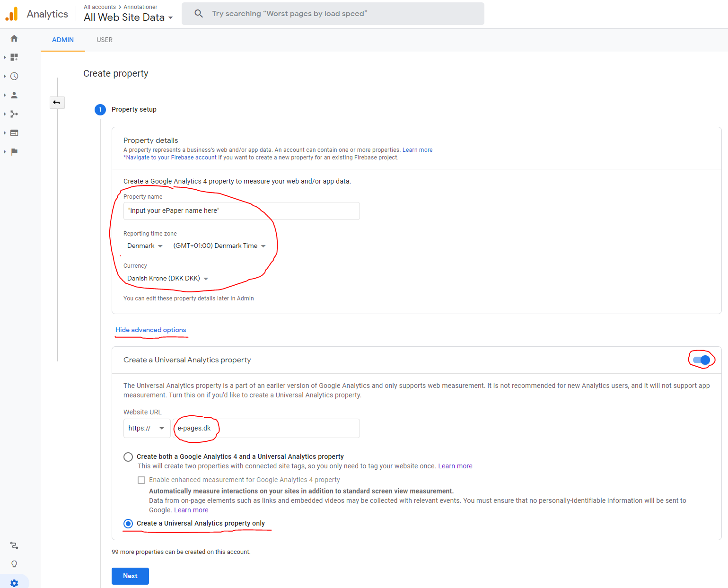Image resolution: width=728 pixels, height=588 pixels.
Task: Open the Customization dashboards icon
Action: point(14,57)
